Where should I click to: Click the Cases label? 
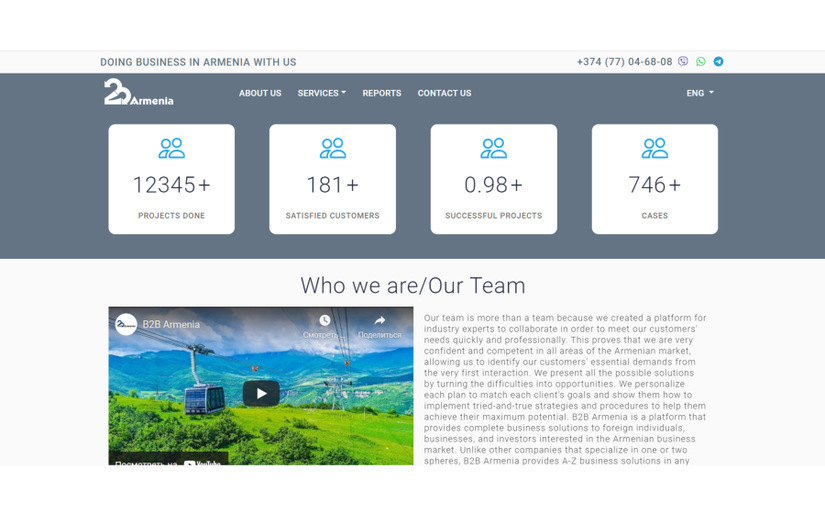[x=655, y=216]
